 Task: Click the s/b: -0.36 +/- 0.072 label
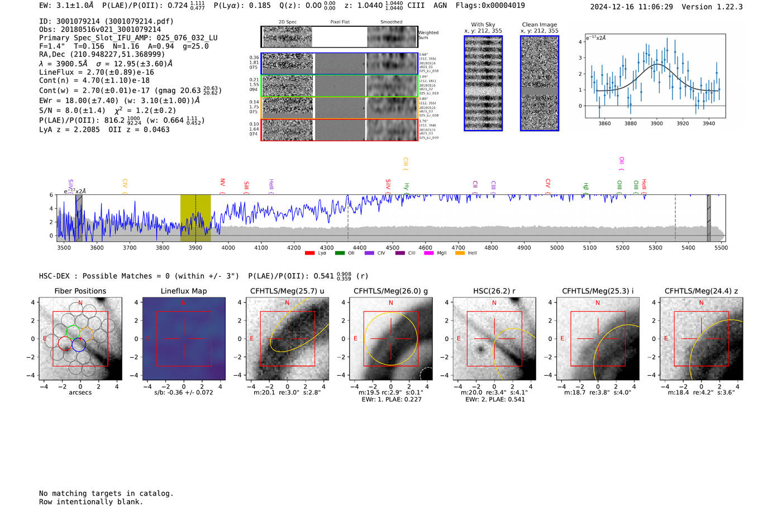(184, 392)
